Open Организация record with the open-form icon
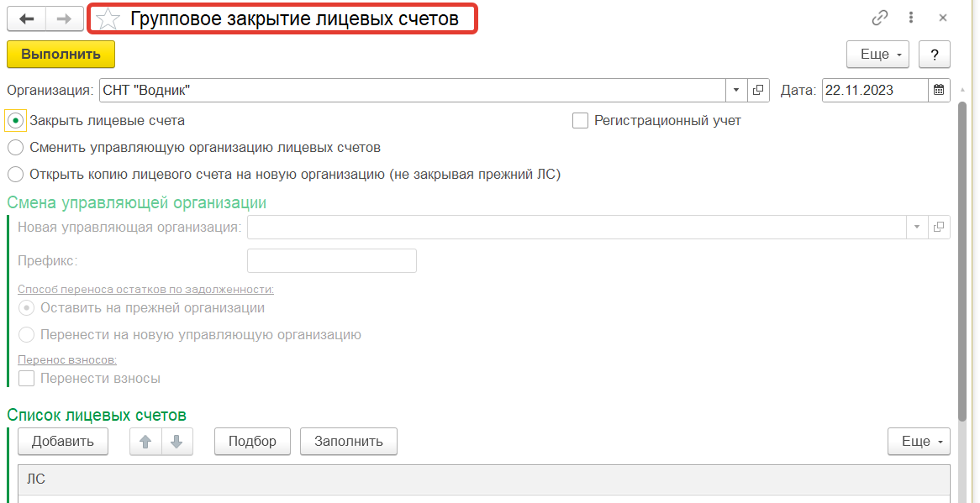 (x=758, y=90)
